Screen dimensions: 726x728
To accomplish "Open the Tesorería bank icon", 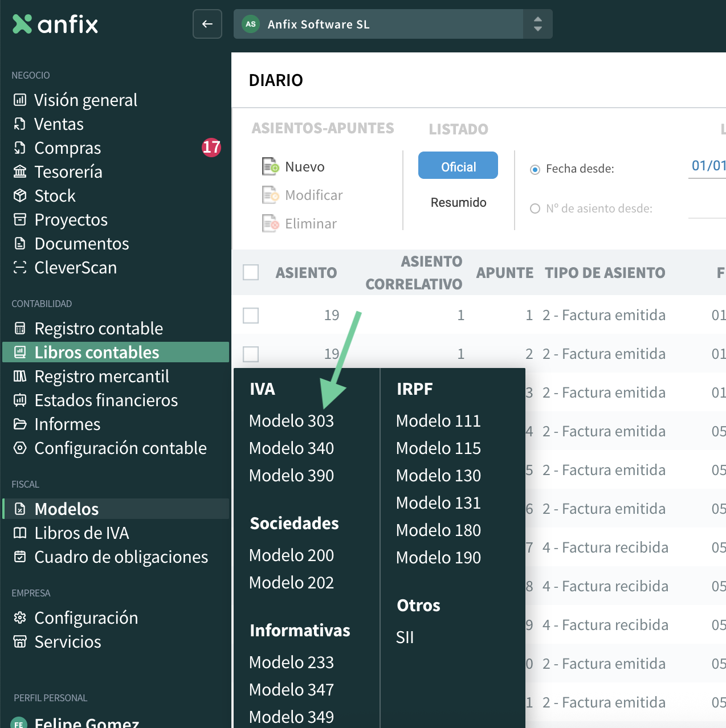I will tap(20, 171).
